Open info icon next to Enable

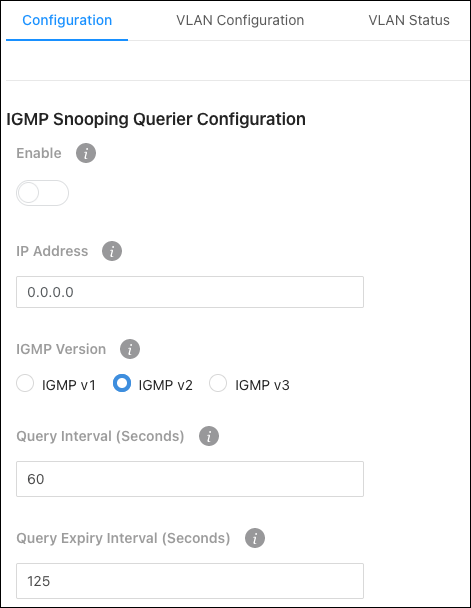pyautogui.click(x=86, y=153)
